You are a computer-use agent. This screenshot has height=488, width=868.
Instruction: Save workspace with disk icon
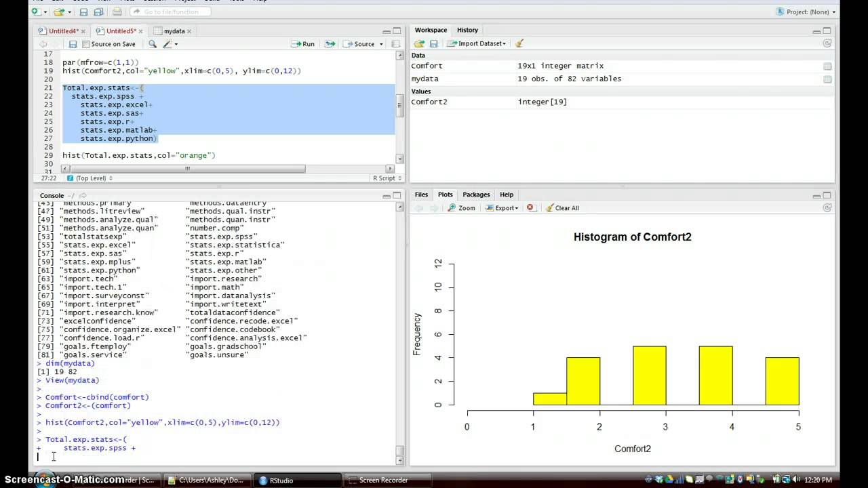pyautogui.click(x=433, y=43)
